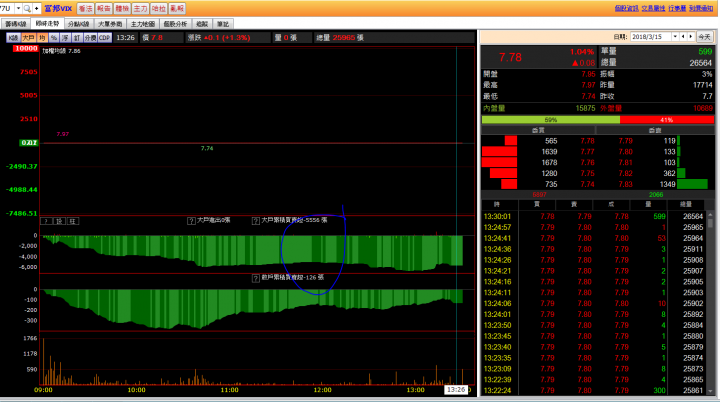The width and height of the screenshot is (720, 402).
Task: Toggle the CDP indicator button
Action: 105,38
